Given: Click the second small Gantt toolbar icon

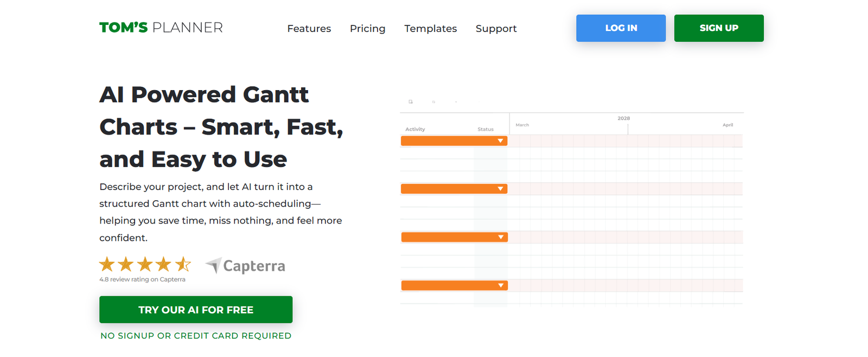Looking at the screenshot, I should (x=433, y=102).
